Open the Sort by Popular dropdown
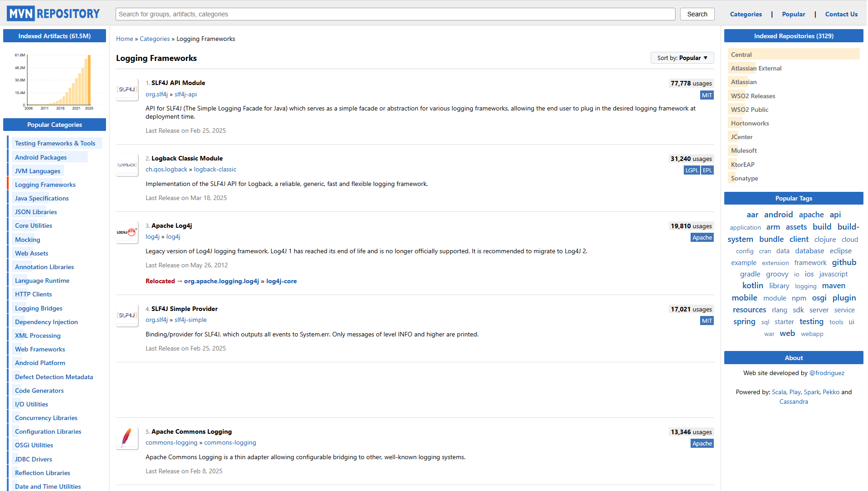Viewport: 868px width, 491px height. (x=682, y=58)
